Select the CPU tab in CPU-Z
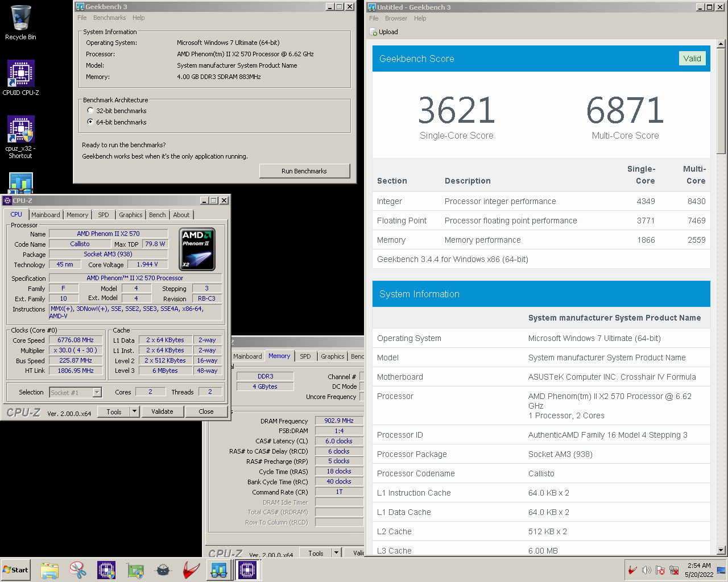 pyautogui.click(x=16, y=214)
